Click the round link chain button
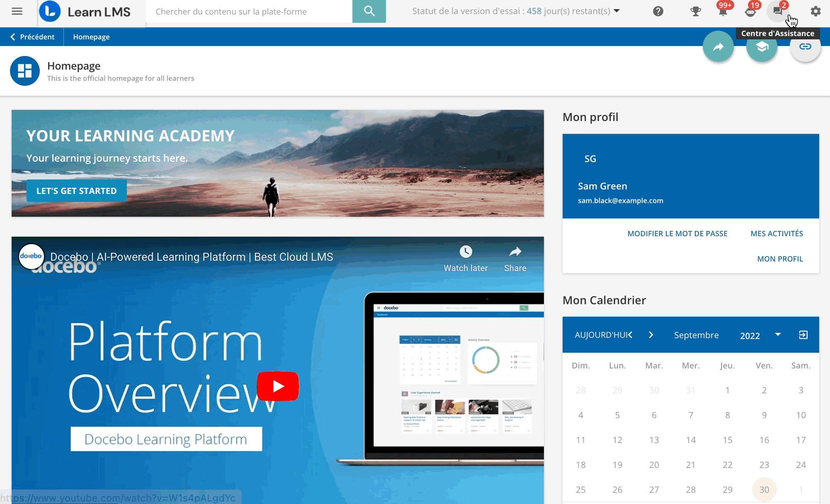The image size is (830, 504). (805, 46)
